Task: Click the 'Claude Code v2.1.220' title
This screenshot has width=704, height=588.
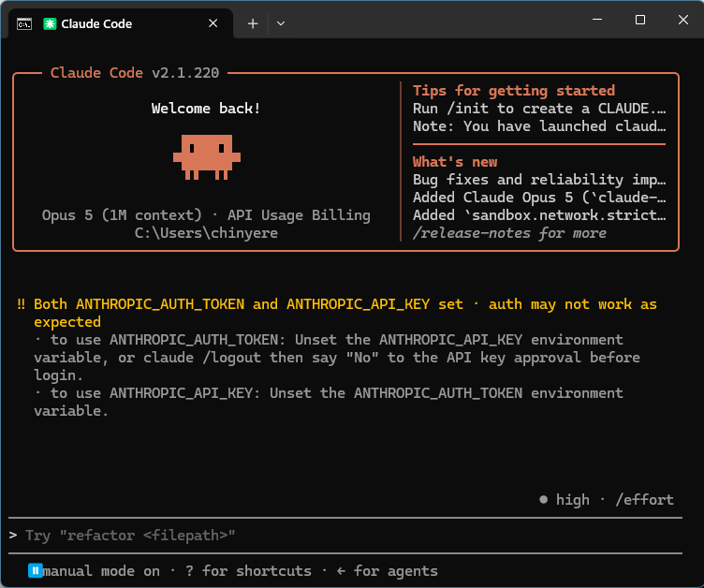Action: pyautogui.click(x=135, y=73)
